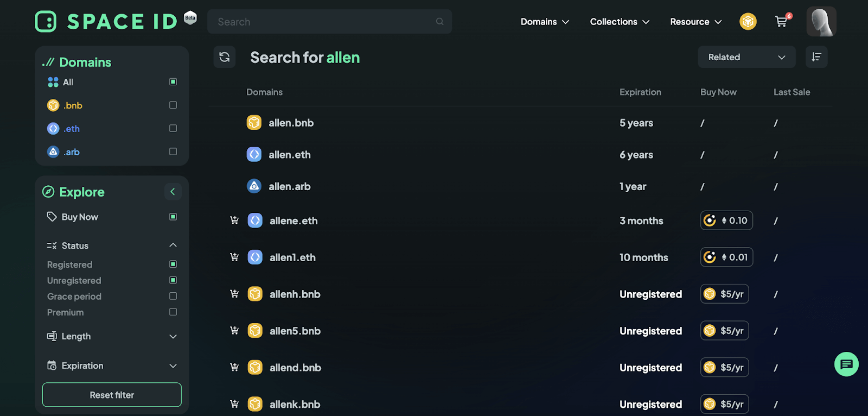Click the Expiration column header
The height and width of the screenshot is (416, 868).
pos(640,92)
